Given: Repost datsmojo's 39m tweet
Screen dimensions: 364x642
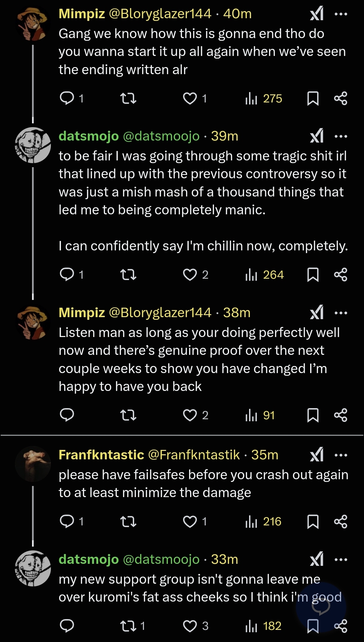Looking at the screenshot, I should [128, 275].
